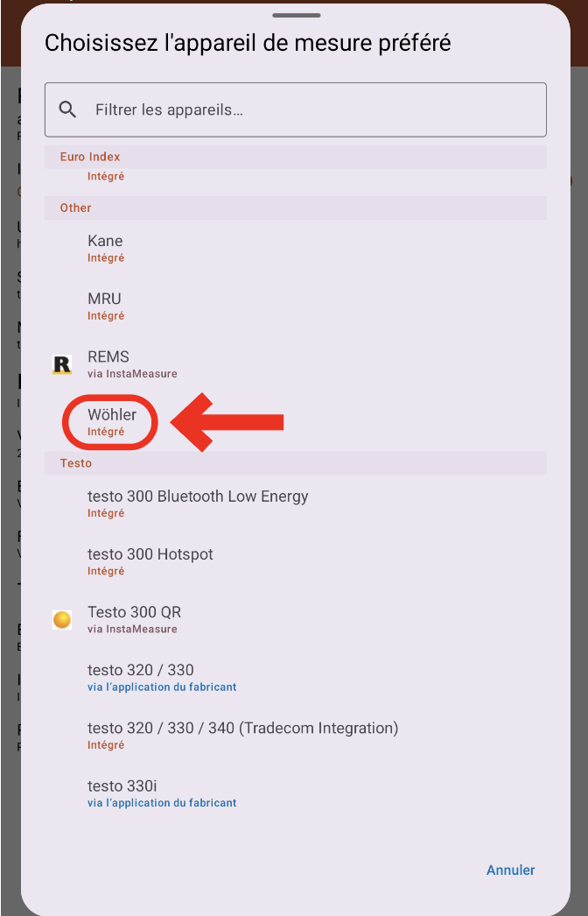Select REMS via InstaMeasure
Image resolution: width=588 pixels, height=916 pixels.
pyautogui.click(x=296, y=364)
